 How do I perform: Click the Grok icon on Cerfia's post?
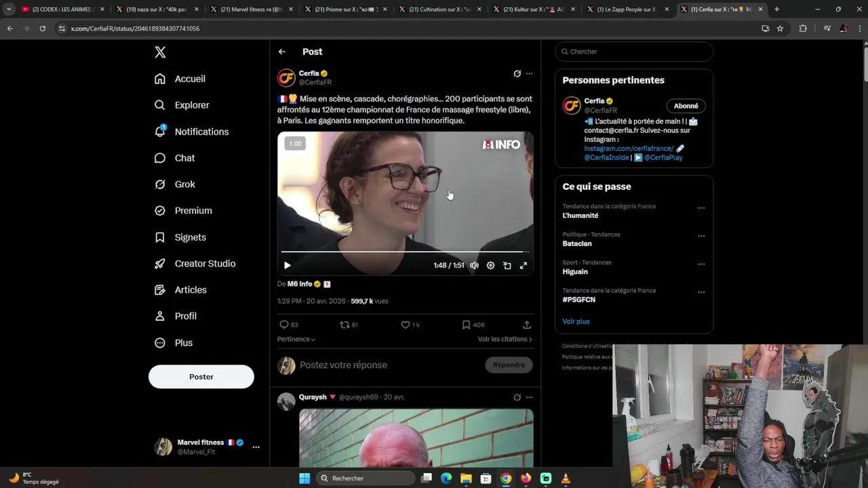pos(517,73)
